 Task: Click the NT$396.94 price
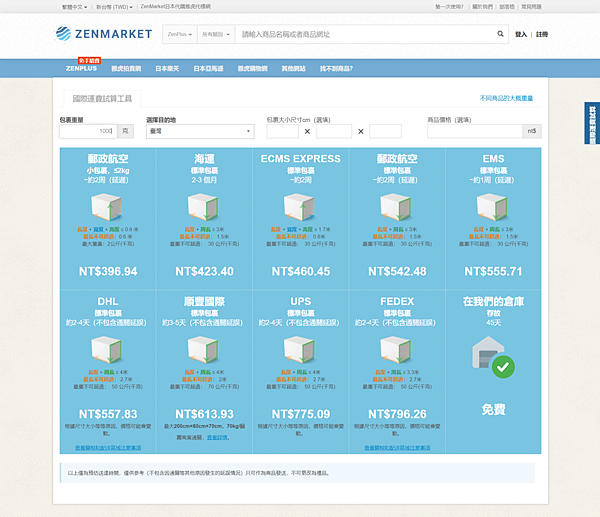108,271
